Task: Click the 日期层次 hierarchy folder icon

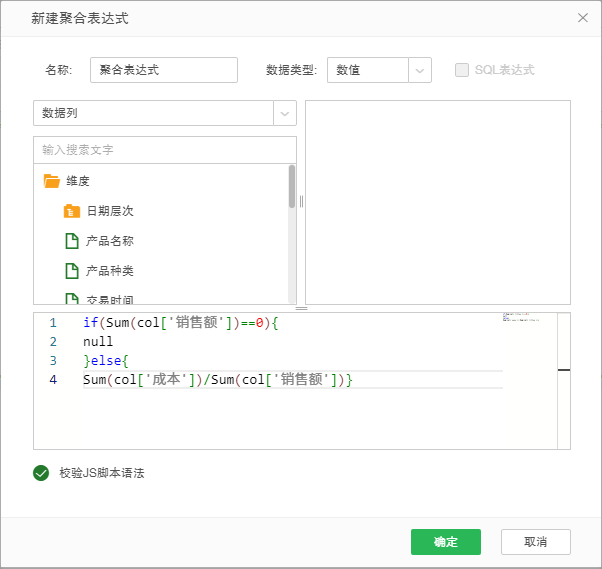Action: (71, 211)
